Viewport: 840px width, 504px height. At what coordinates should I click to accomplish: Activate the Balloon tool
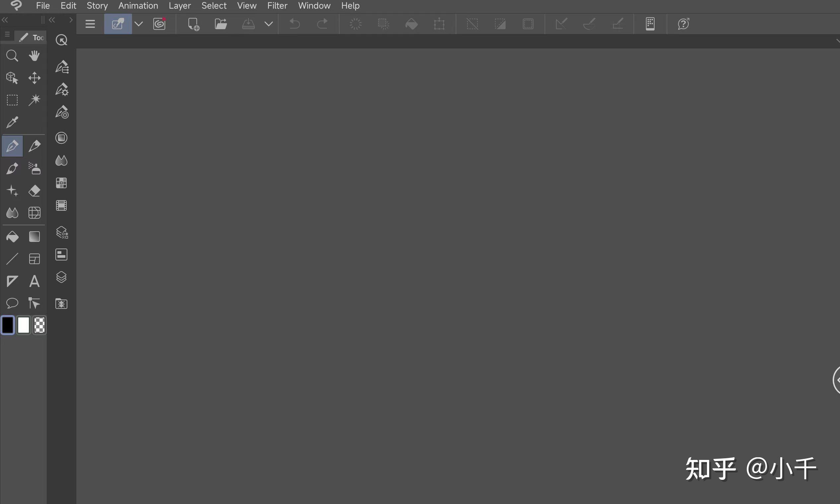pos(12,303)
